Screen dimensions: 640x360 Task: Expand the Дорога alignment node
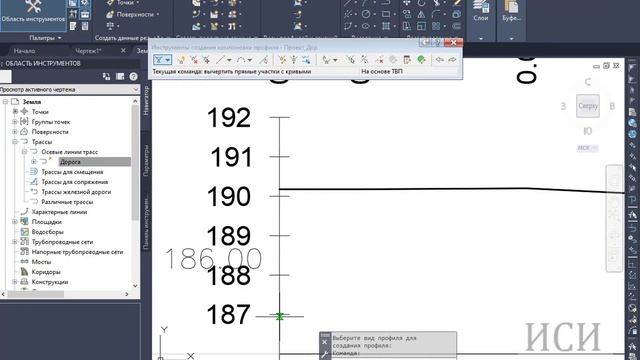click(x=33, y=162)
